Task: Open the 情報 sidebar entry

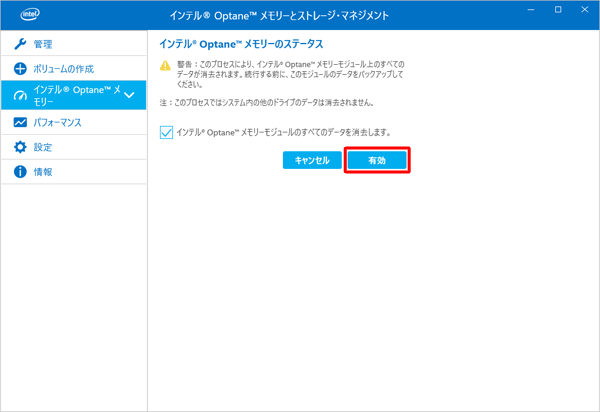Action: [x=74, y=172]
